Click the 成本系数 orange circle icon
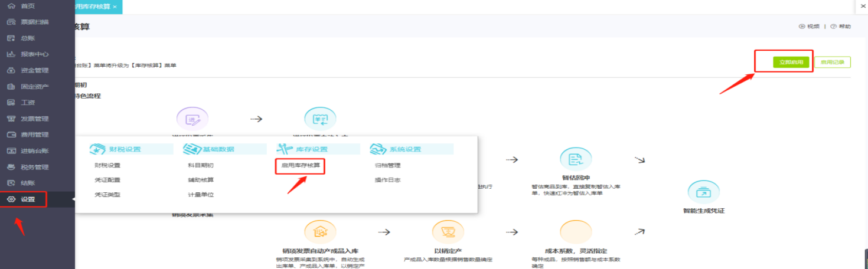 pyautogui.click(x=576, y=231)
